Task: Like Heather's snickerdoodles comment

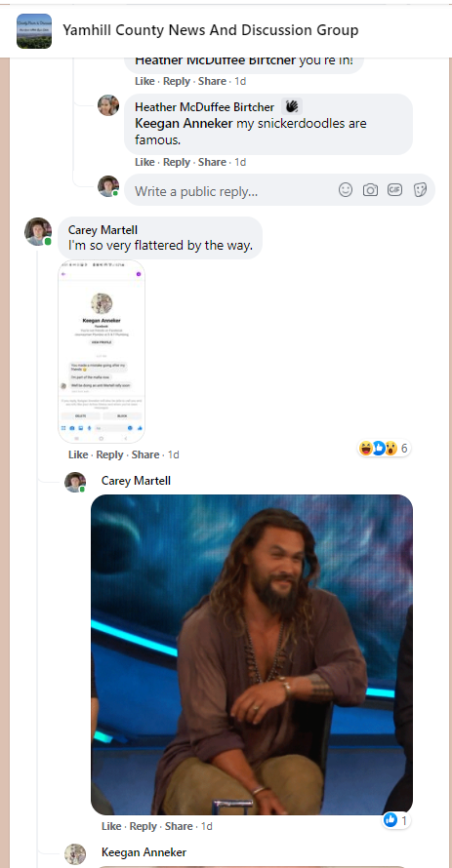Action: point(144,162)
